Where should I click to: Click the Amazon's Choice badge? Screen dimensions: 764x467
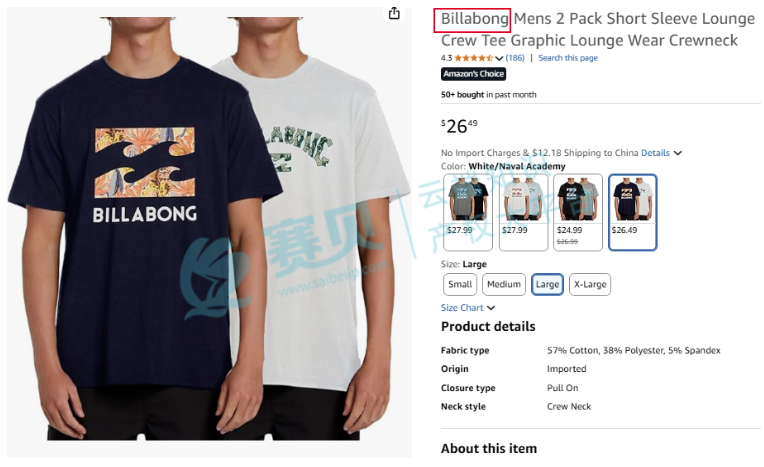pyautogui.click(x=473, y=74)
